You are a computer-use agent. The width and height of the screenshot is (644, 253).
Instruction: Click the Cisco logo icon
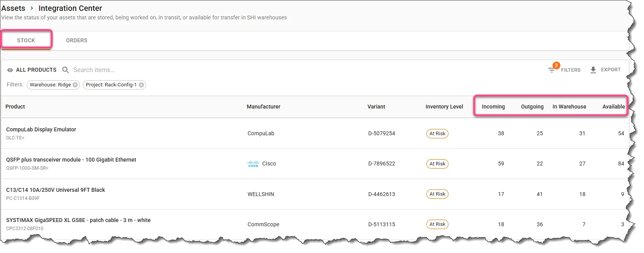(253, 164)
